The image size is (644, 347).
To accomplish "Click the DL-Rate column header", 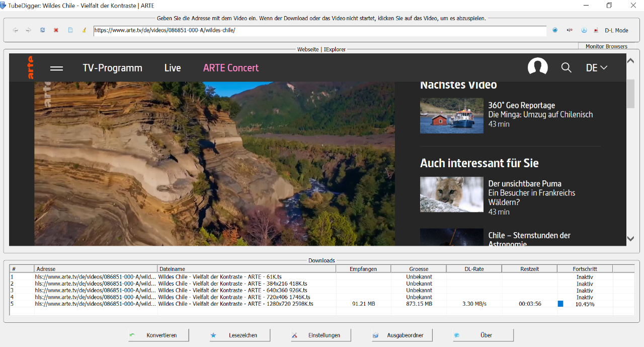I will pos(474,269).
